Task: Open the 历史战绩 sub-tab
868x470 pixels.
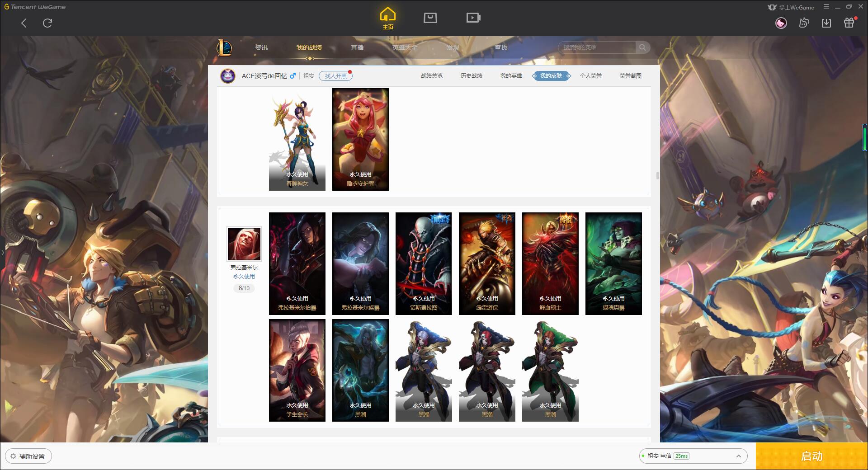Action: tap(472, 76)
